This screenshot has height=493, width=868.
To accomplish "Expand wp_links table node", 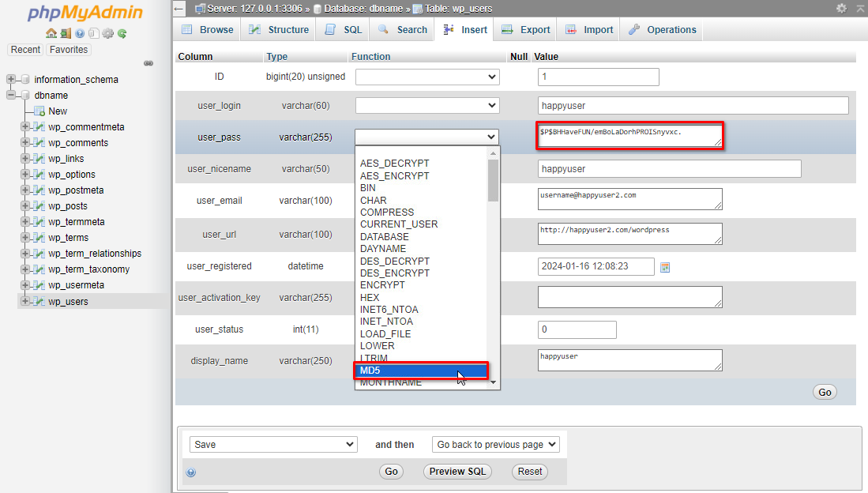I will tap(25, 159).
